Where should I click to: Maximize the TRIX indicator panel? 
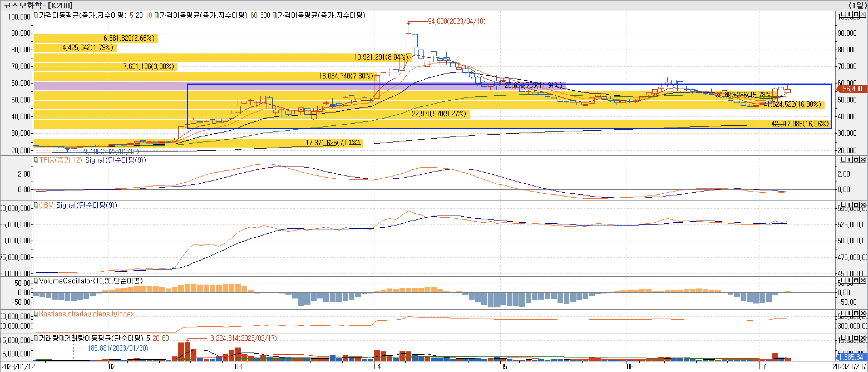point(856,160)
